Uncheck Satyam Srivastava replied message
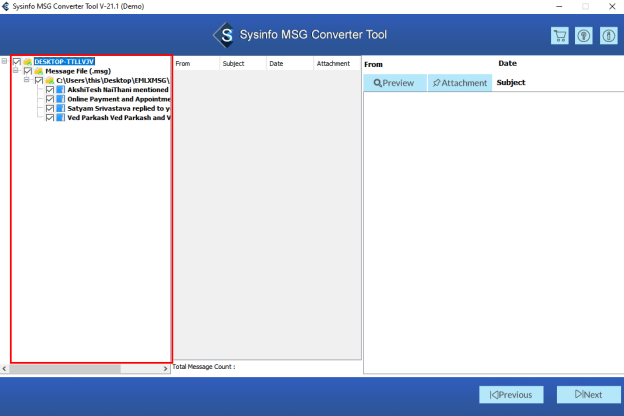 point(50,108)
